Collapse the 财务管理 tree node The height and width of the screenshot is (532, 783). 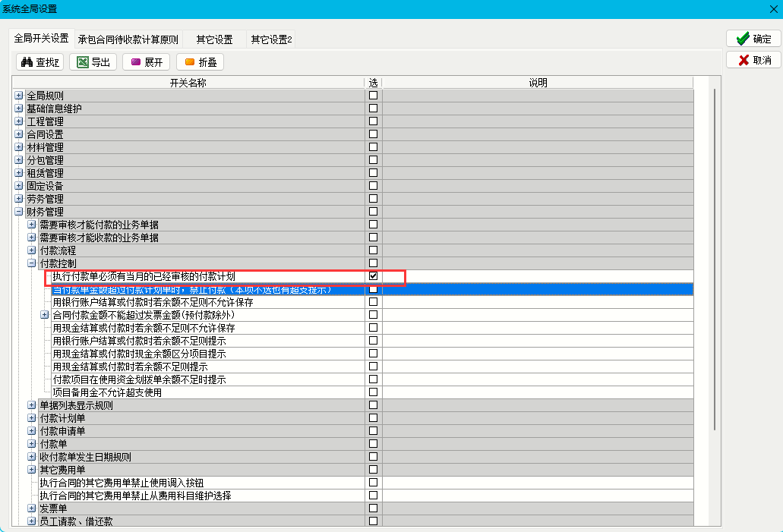point(19,212)
